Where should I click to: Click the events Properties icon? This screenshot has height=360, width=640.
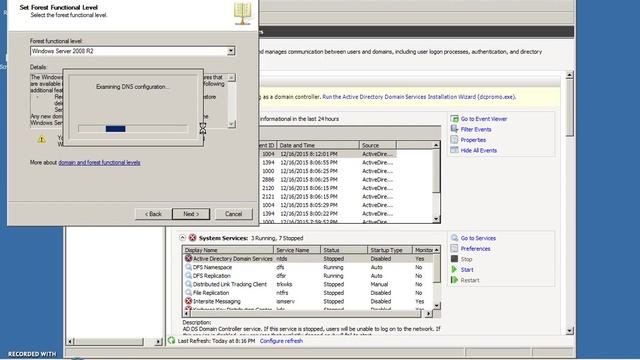[454, 140]
